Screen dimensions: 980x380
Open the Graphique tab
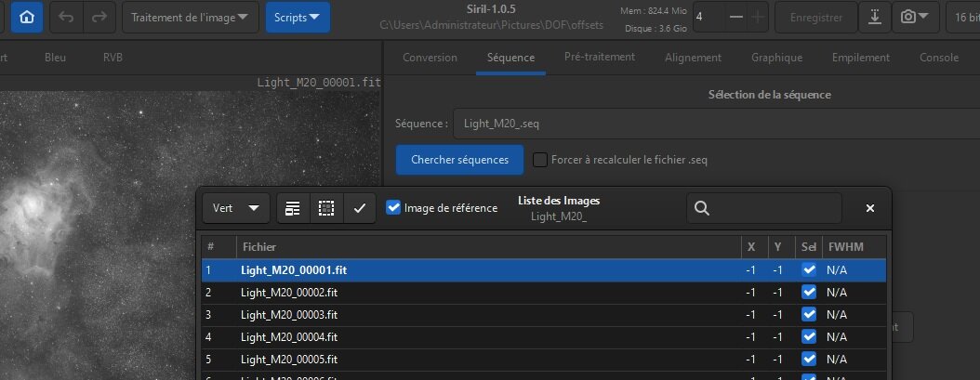pos(777,58)
